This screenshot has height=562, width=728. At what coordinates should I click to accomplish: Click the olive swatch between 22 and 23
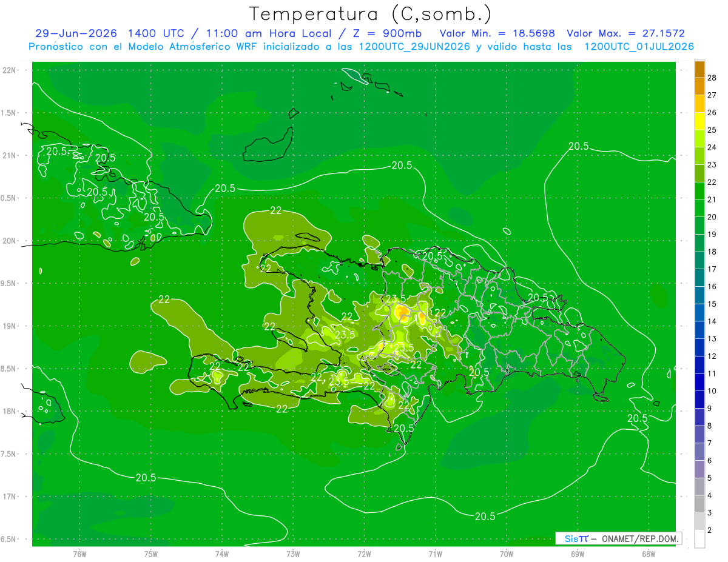pyautogui.click(x=699, y=173)
